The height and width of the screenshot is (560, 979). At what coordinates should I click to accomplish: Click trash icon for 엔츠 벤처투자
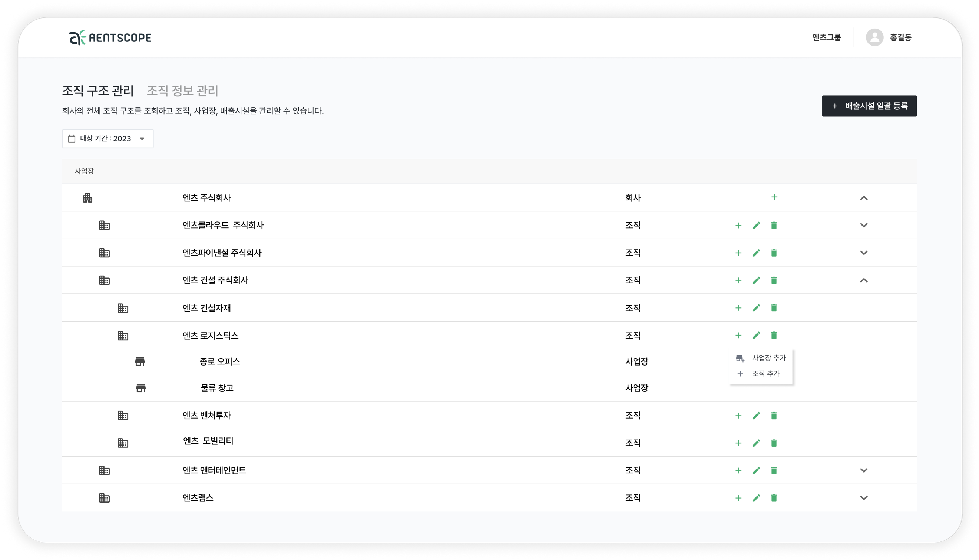coord(774,416)
